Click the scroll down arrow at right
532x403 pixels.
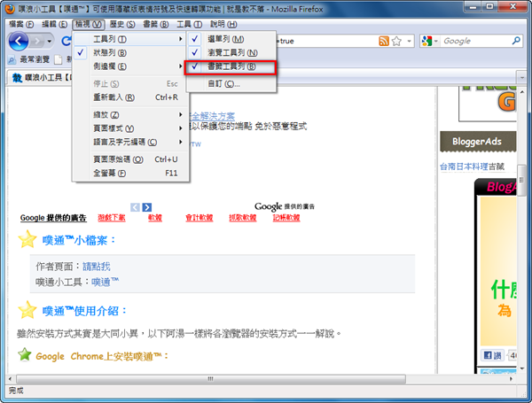[x=522, y=368]
